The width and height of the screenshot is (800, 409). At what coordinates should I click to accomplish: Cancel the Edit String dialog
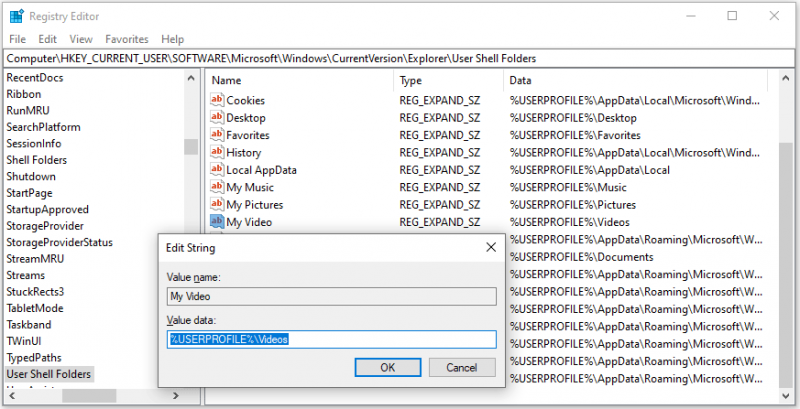pos(462,367)
